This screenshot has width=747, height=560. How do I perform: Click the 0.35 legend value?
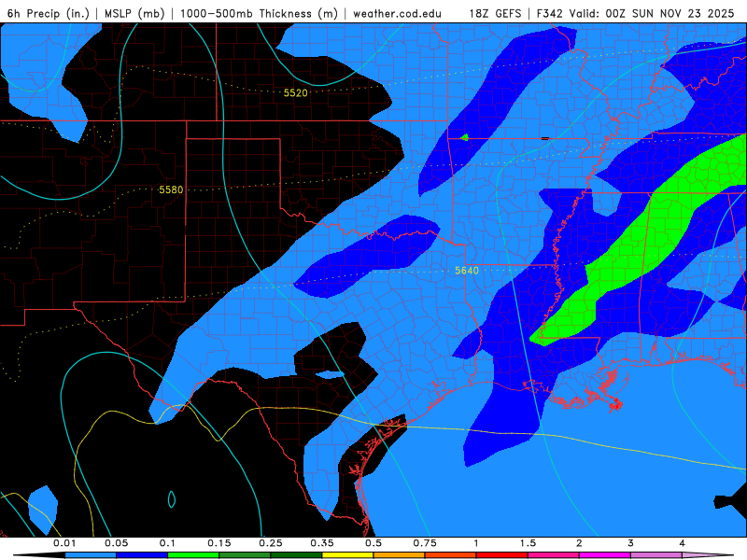[322, 543]
